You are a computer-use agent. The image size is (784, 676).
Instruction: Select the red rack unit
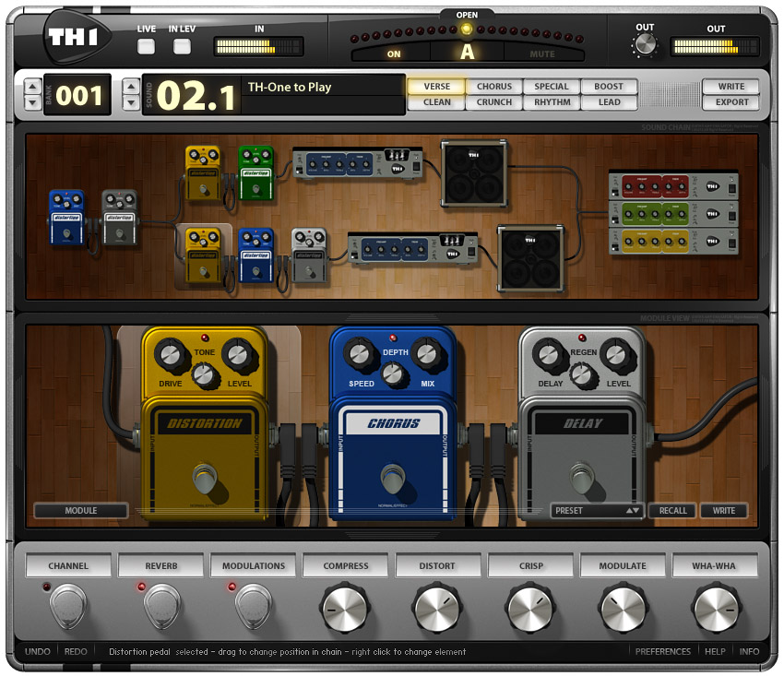click(x=673, y=186)
